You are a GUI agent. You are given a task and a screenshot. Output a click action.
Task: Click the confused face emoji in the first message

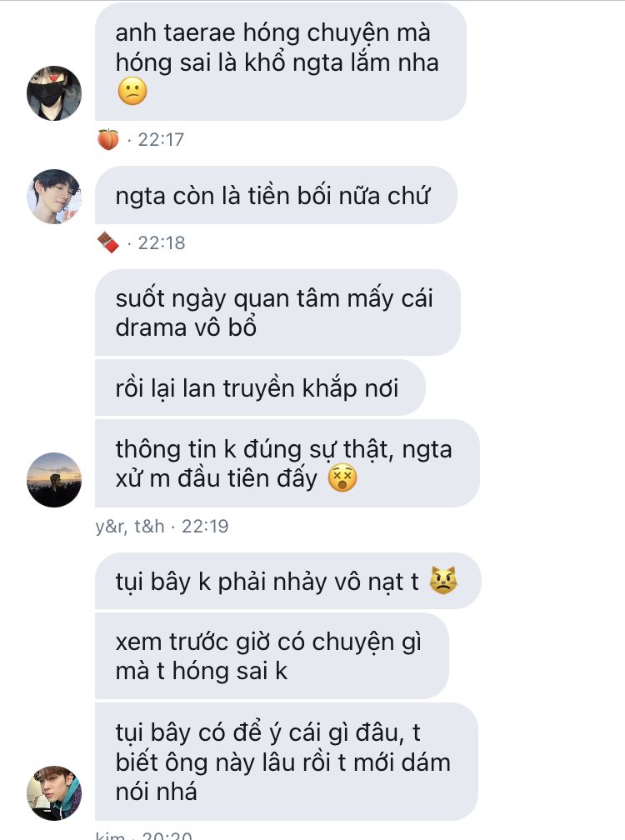tap(132, 91)
